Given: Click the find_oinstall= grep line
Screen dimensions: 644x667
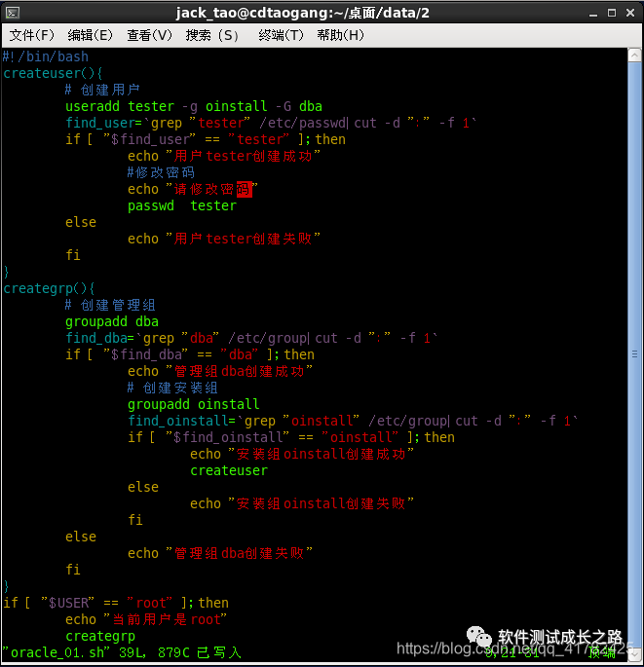Looking at the screenshot, I should click(x=353, y=421).
